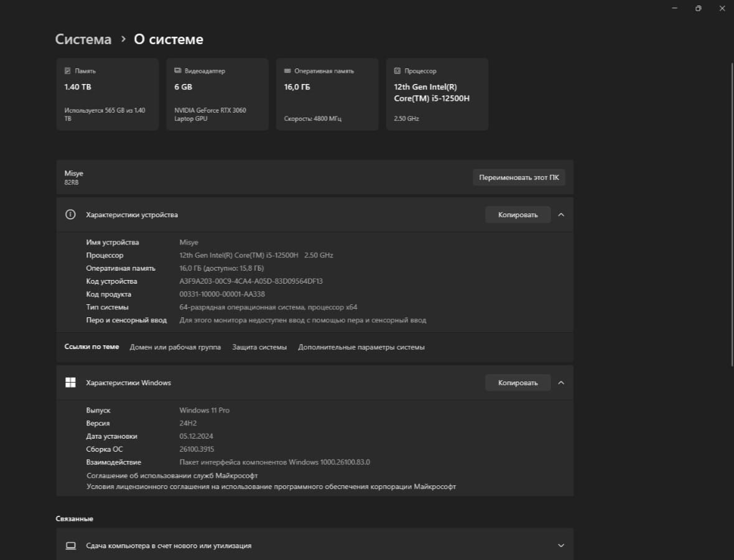Screen dimensions: 734x560
Task: Click the laptop icon next to Сдача компьютера
Action: [71, 546]
